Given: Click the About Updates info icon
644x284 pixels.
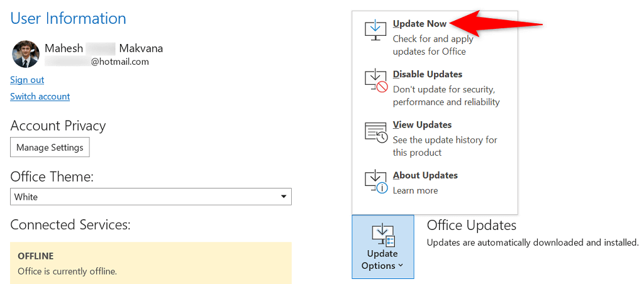Looking at the screenshot, I should 376,182.
